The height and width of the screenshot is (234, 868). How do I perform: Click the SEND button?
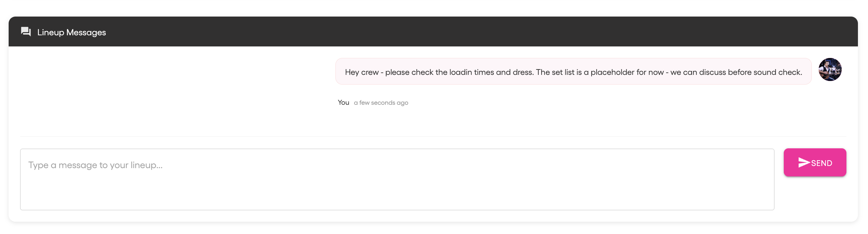[x=815, y=162]
